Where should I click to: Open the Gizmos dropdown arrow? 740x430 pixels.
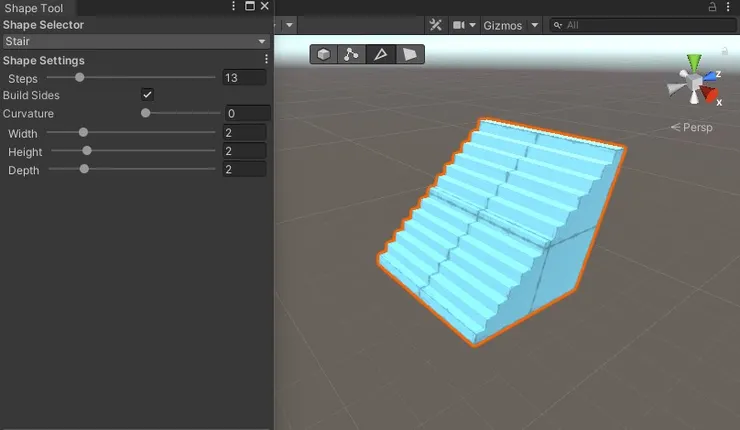point(535,25)
